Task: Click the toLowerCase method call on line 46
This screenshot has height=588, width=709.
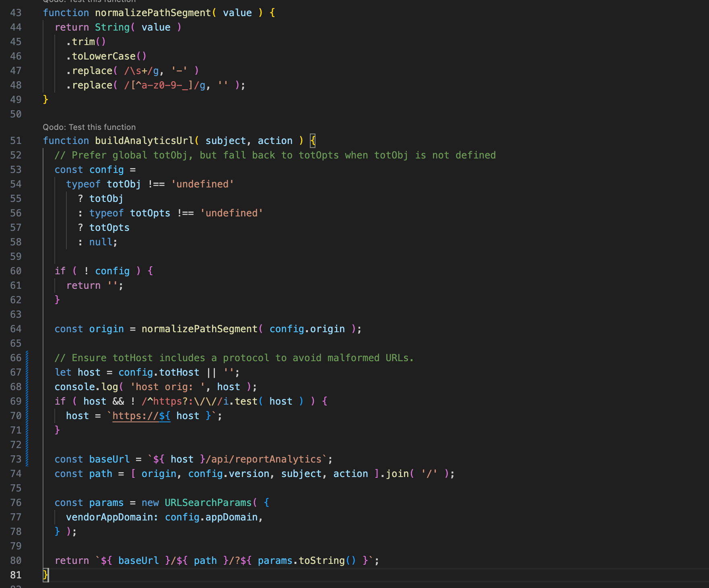Action: 103,56
